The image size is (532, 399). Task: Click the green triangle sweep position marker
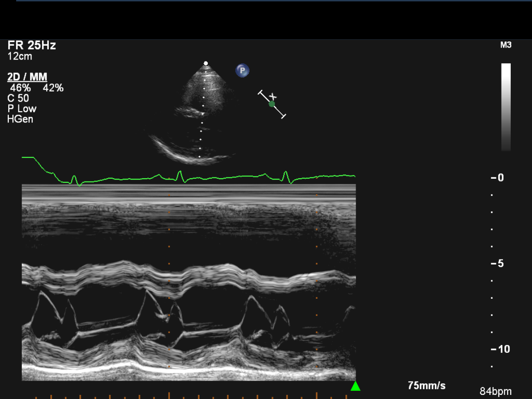click(355, 386)
